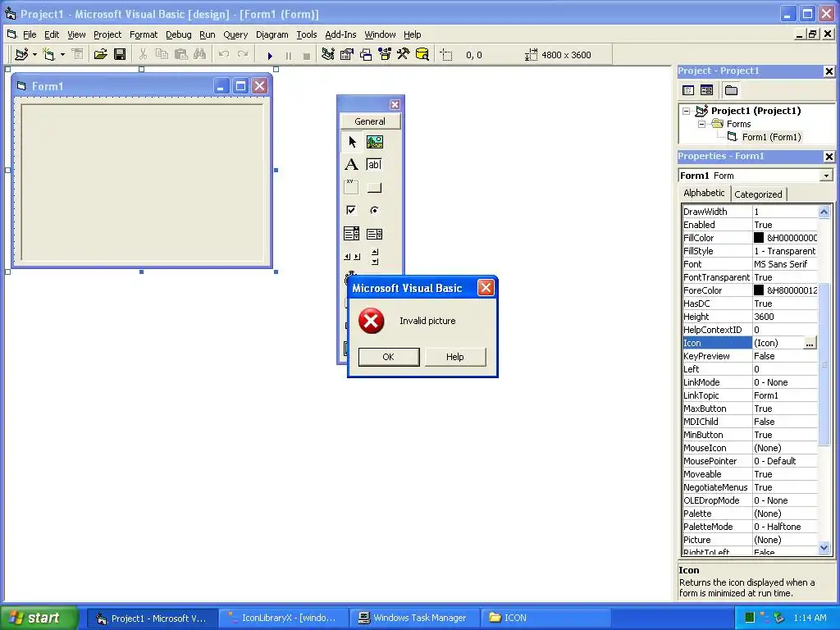Open the Properties Window toolbar icon
Image resolution: width=840 pixels, height=630 pixels.
pos(347,54)
